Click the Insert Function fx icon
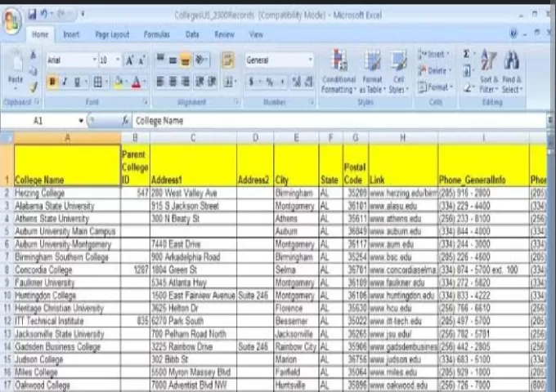 point(126,120)
